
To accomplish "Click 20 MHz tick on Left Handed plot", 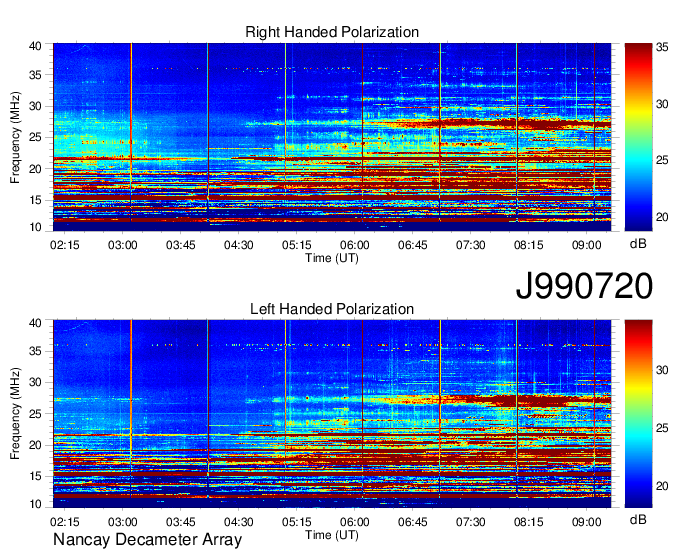I will pyautogui.click(x=35, y=445).
